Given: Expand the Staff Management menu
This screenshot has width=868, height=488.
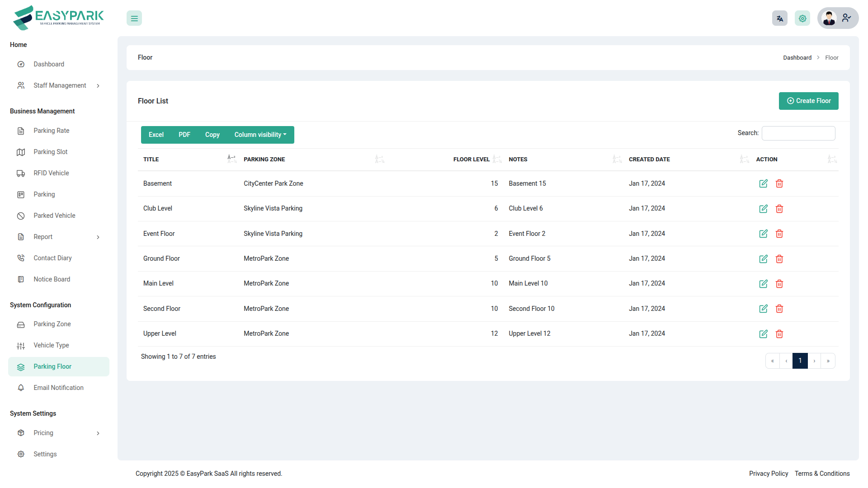Looking at the screenshot, I should pos(59,85).
